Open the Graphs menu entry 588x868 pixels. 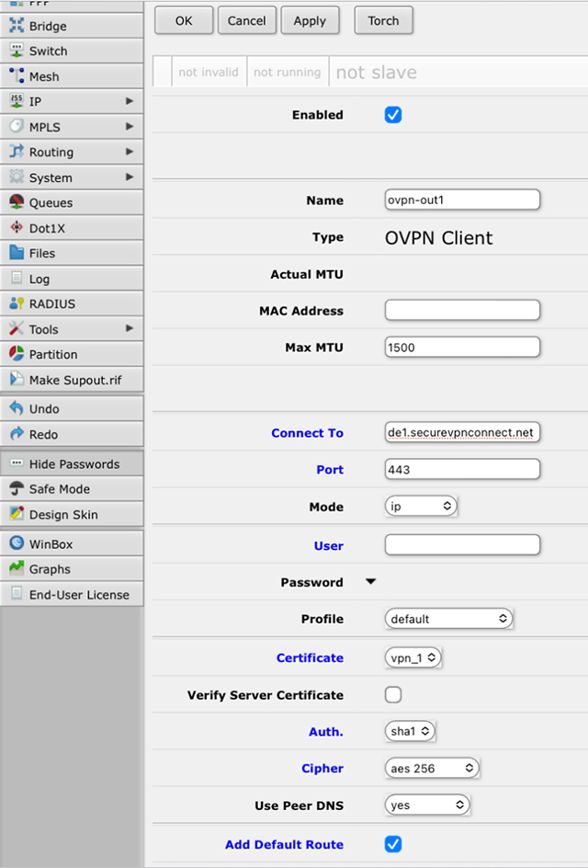click(72, 569)
